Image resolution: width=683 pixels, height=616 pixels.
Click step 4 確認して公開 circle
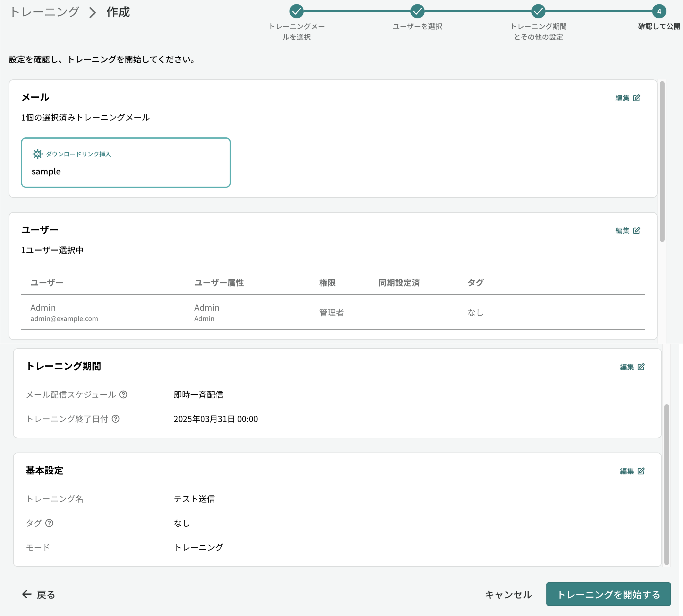659,11
